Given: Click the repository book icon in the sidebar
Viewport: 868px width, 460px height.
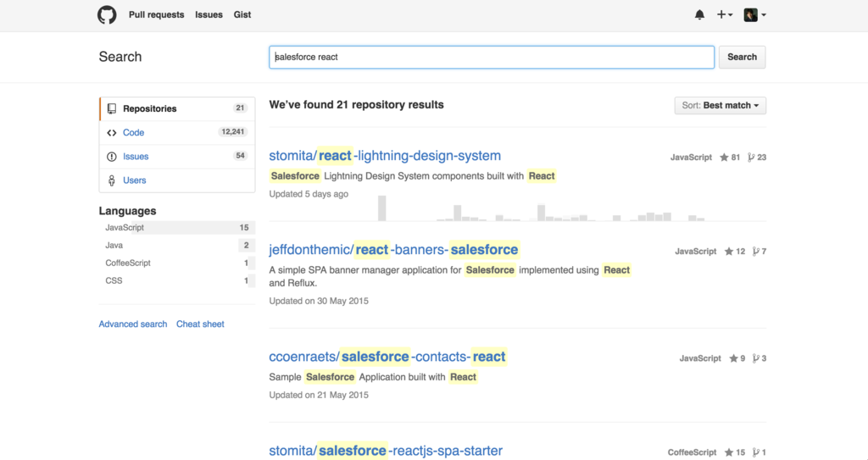Looking at the screenshot, I should point(112,108).
